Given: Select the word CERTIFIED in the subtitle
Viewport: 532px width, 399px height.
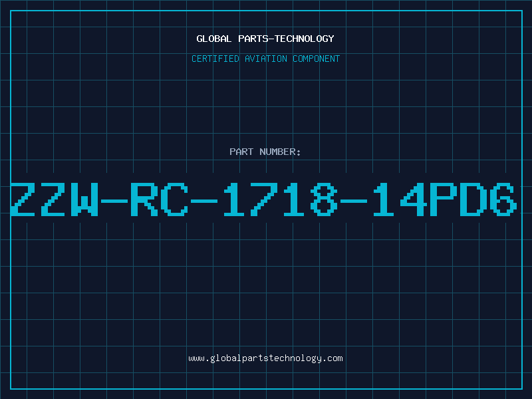Looking at the screenshot, I should (x=215, y=59).
